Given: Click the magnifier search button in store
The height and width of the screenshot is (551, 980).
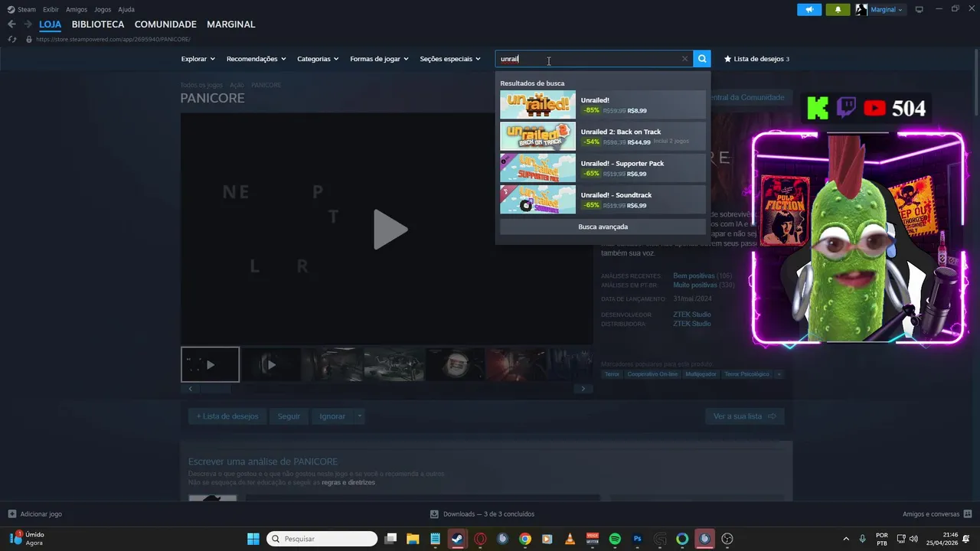Looking at the screenshot, I should (x=702, y=59).
